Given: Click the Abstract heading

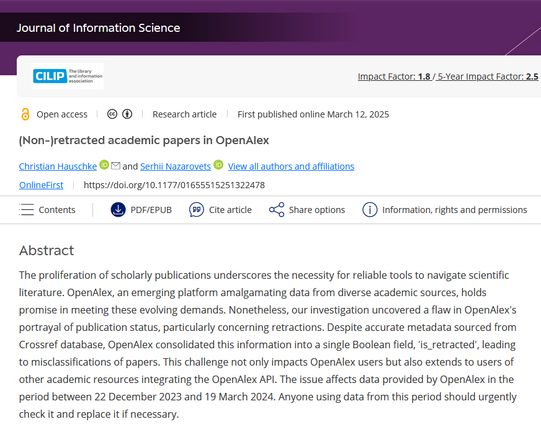Looking at the screenshot, I should pyautogui.click(x=47, y=250).
